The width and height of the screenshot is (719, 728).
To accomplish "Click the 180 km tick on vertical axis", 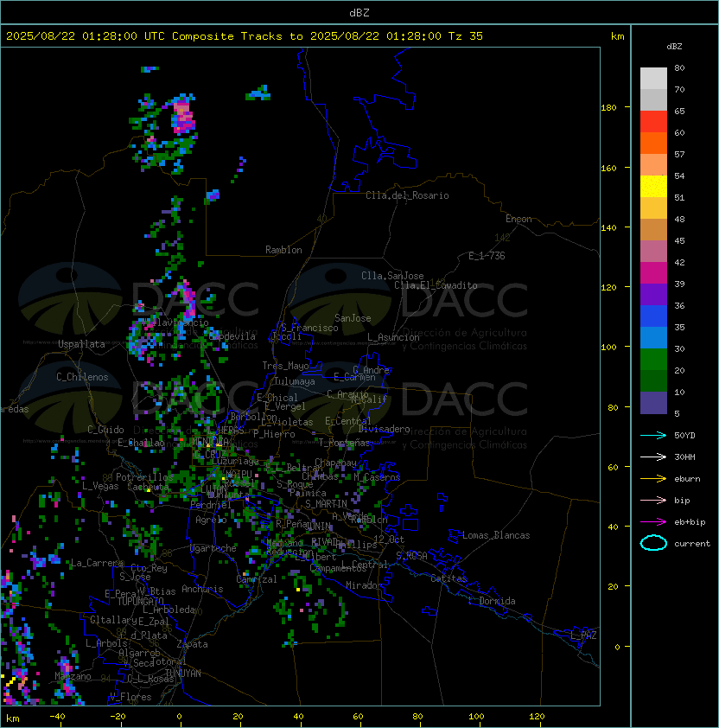I will (608, 108).
